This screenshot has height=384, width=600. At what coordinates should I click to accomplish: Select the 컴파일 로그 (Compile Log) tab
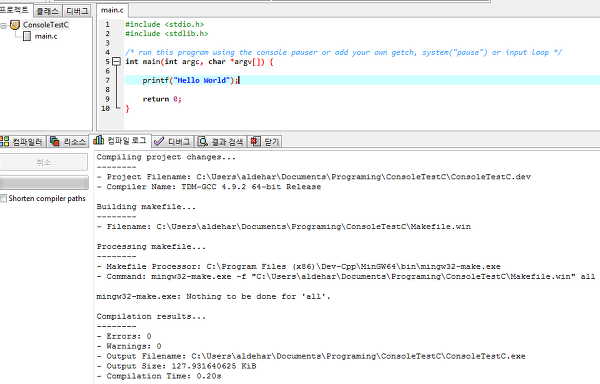click(120, 141)
